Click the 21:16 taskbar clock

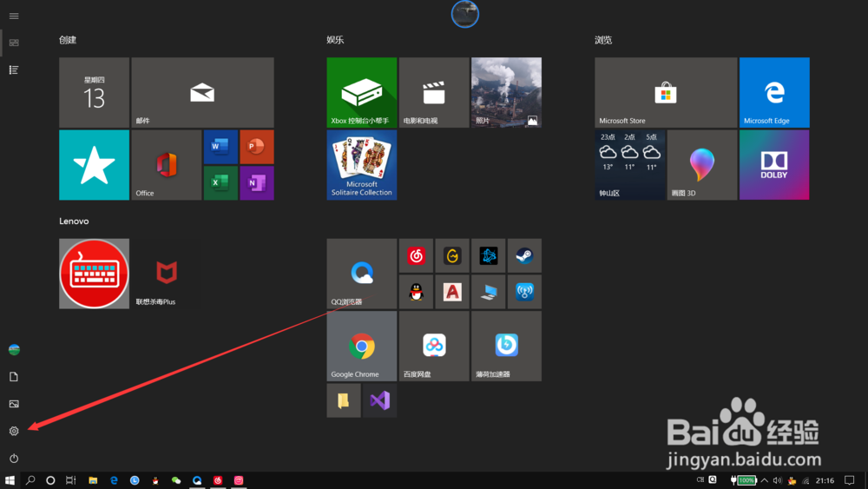(x=825, y=480)
